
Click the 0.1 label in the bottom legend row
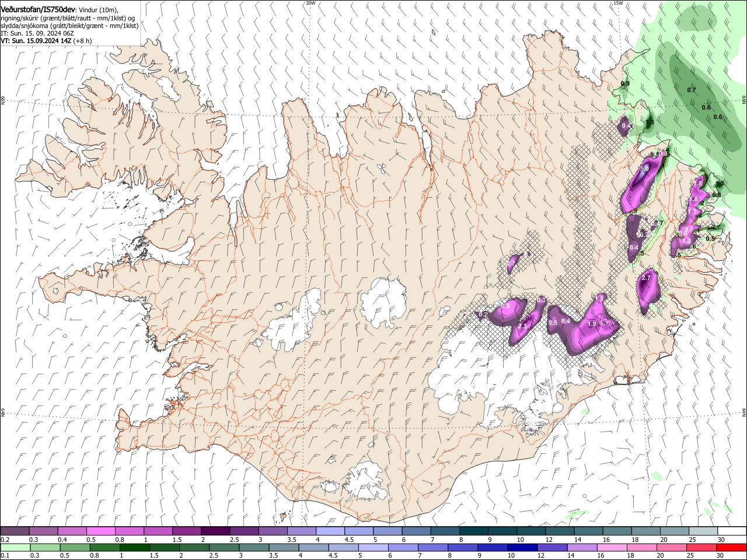pyautogui.click(x=5, y=556)
